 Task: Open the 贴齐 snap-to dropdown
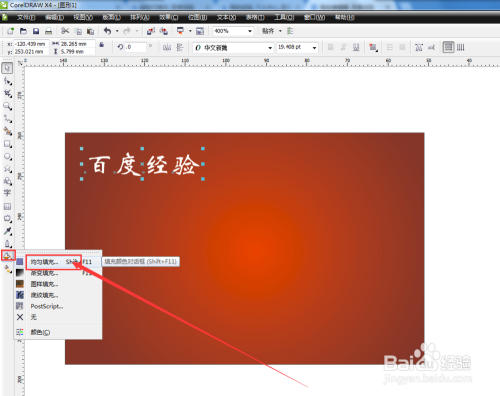tap(280, 31)
